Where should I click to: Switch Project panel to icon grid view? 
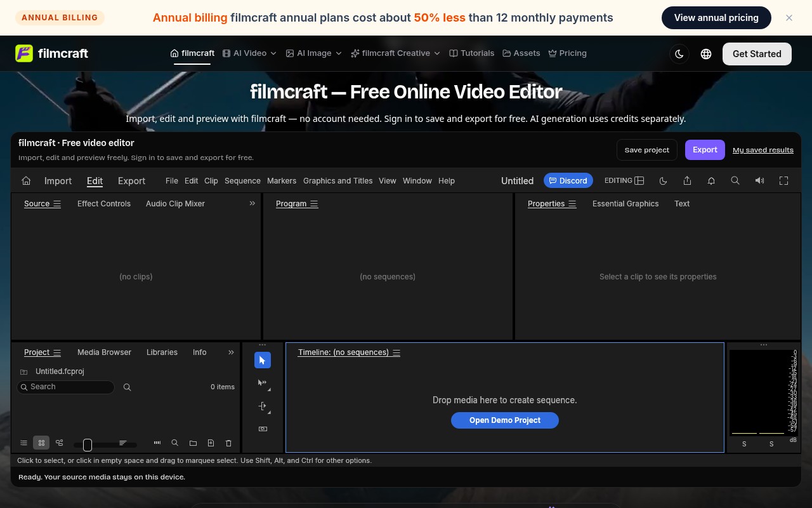pyautogui.click(x=41, y=443)
